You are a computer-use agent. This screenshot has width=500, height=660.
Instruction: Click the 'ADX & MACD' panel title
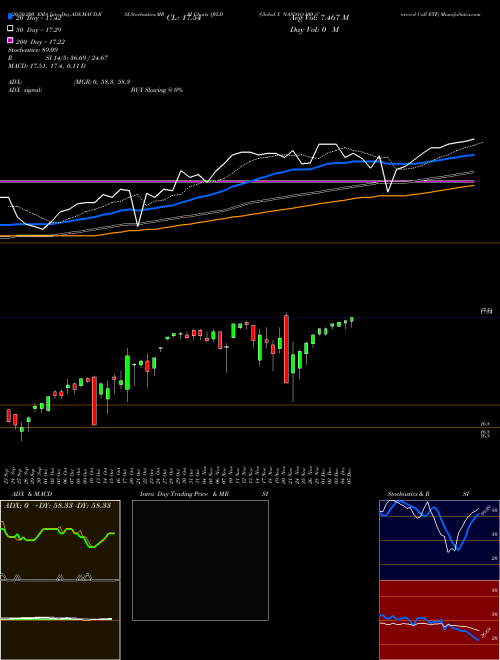point(32,494)
